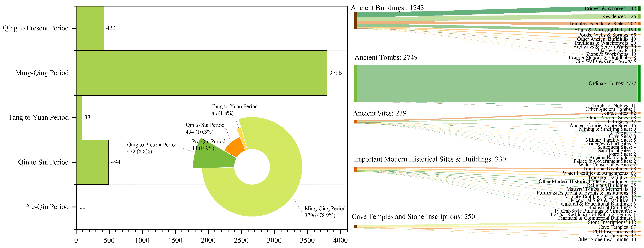Click 'Ponds, Wells & Springs: 65' label
Image resolution: width=644 pixels, height=248 pixels.
point(607,35)
